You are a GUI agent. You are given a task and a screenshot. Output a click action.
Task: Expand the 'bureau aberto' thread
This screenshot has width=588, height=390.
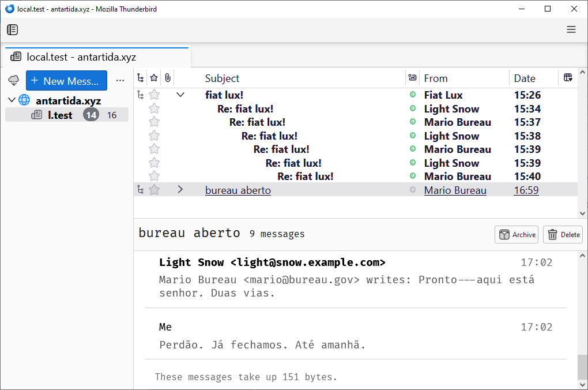tap(180, 190)
